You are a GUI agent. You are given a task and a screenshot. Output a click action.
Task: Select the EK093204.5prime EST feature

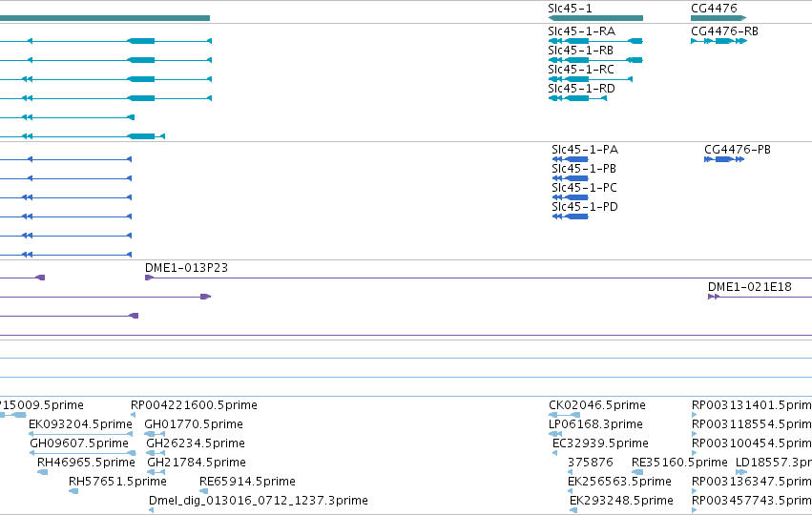click(80, 434)
